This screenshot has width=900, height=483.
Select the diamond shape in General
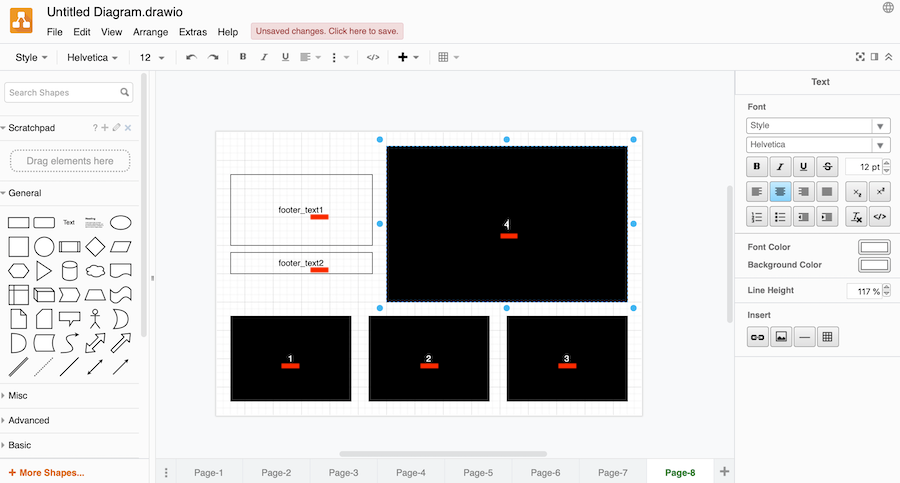pos(95,247)
